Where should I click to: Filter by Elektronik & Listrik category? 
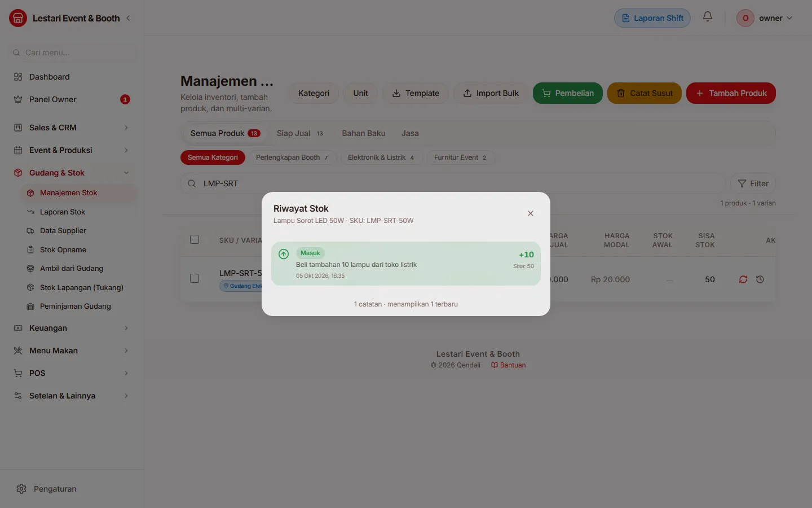381,157
